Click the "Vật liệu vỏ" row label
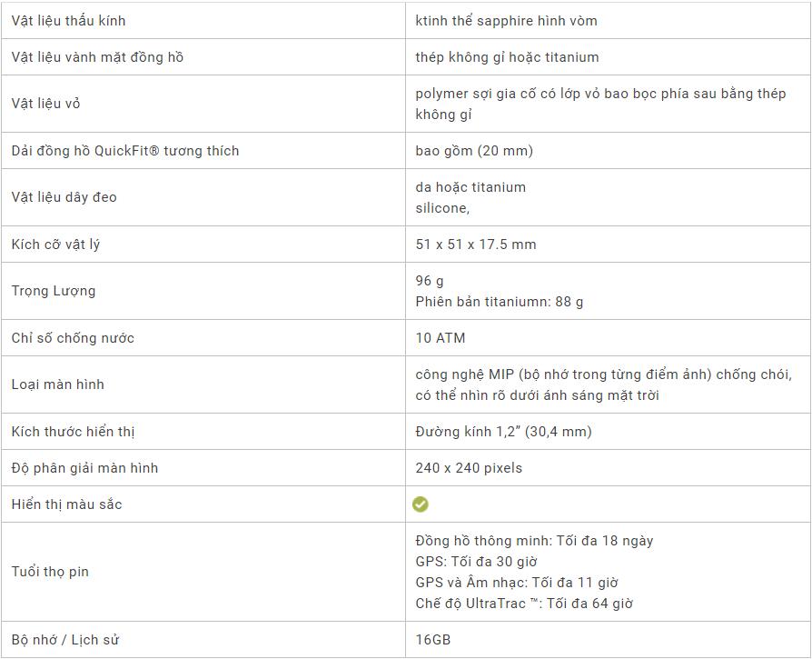Viewport: 812px width, 659px height. click(x=45, y=104)
